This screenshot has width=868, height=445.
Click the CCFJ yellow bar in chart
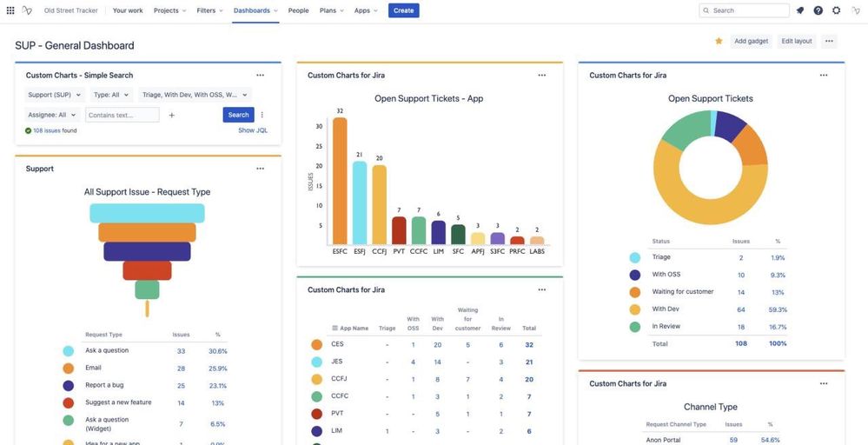[379, 205]
